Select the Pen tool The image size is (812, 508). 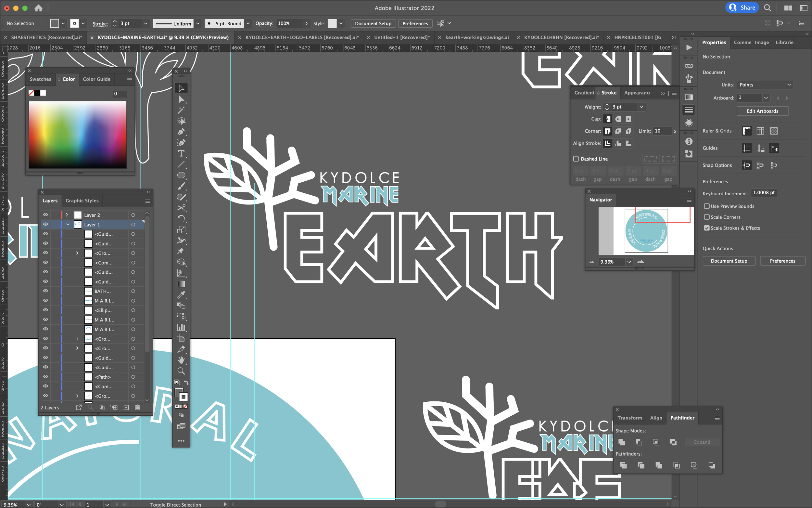click(x=181, y=132)
